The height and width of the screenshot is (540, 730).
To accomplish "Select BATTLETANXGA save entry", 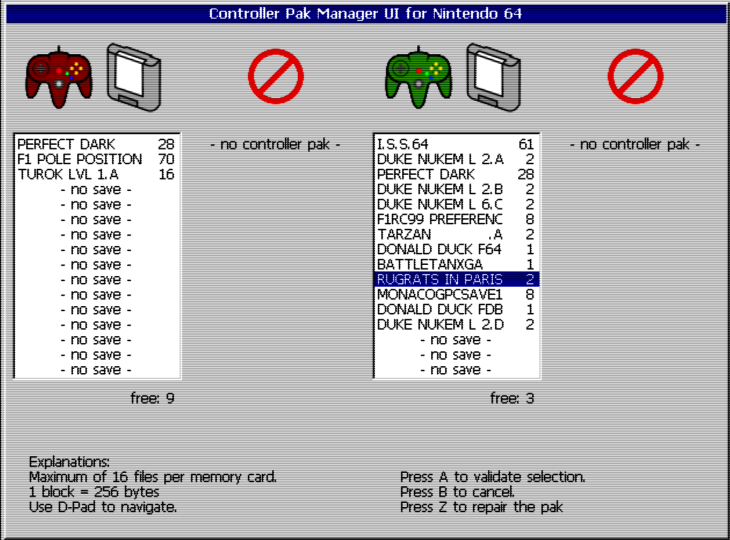I will click(x=456, y=264).
